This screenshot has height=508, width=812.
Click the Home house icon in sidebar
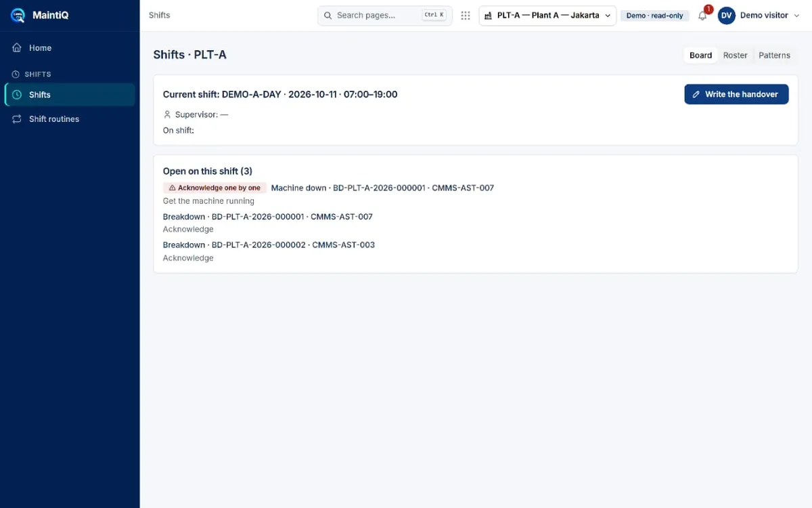(17, 48)
